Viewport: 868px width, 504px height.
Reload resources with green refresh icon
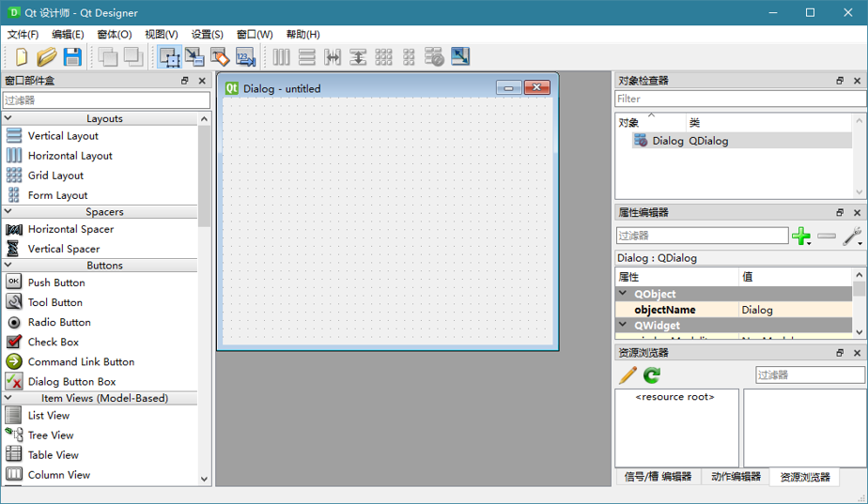coord(652,375)
